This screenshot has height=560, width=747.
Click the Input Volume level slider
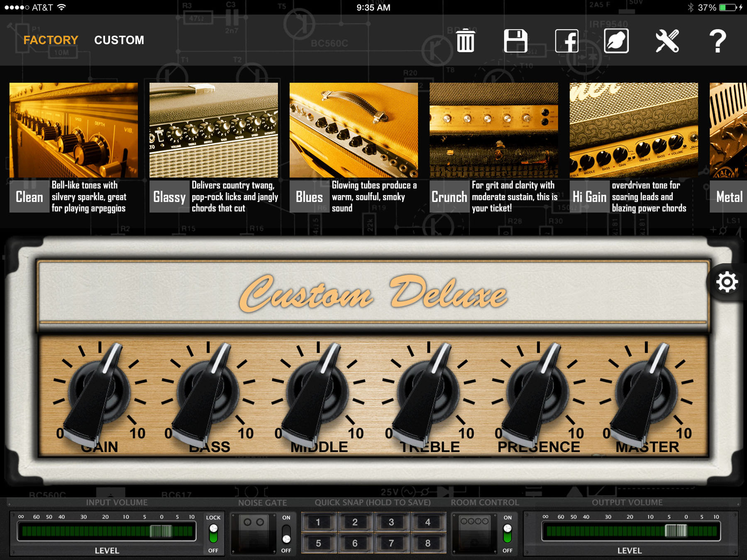[107, 531]
